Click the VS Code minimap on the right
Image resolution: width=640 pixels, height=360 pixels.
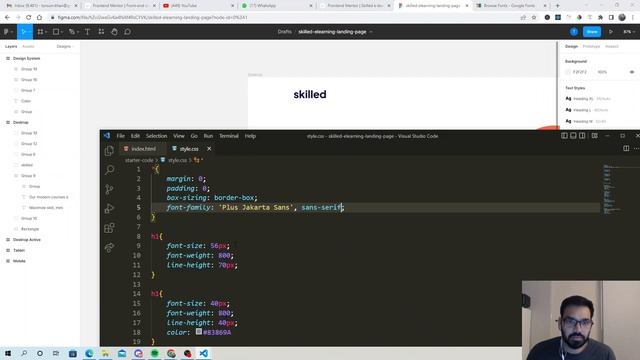[x=611, y=189]
